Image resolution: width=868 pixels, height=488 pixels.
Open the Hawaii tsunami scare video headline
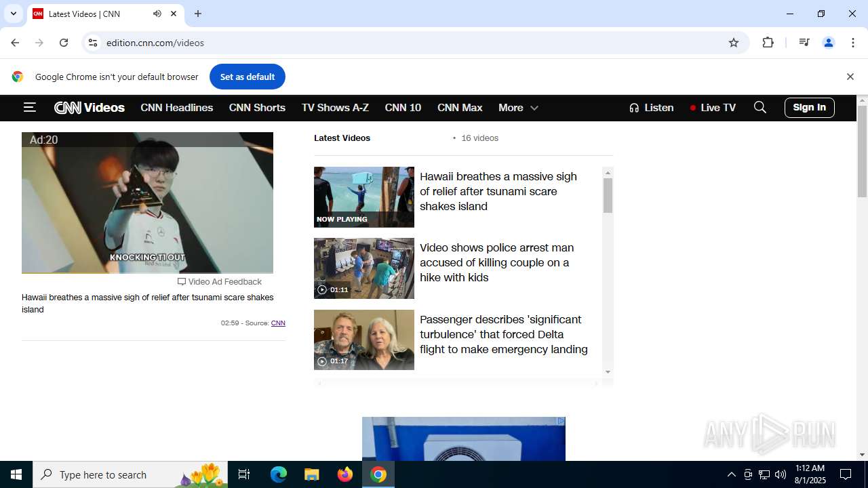[498, 191]
